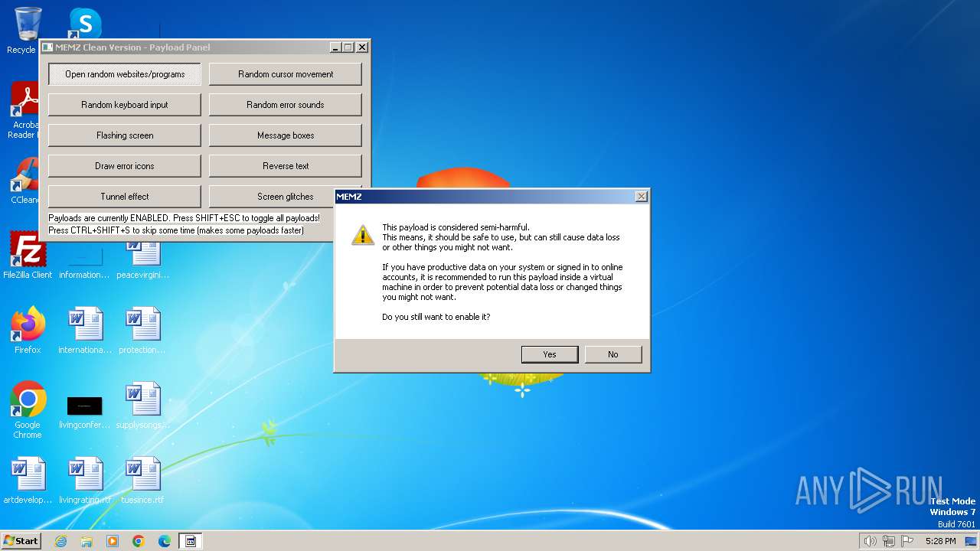Open Action Center flag tray icon
This screenshot has width=980, height=551.
pos(907,541)
